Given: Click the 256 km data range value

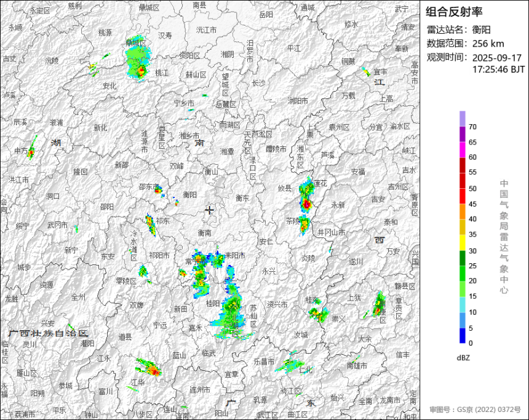Looking at the screenshot, I should 488,44.
